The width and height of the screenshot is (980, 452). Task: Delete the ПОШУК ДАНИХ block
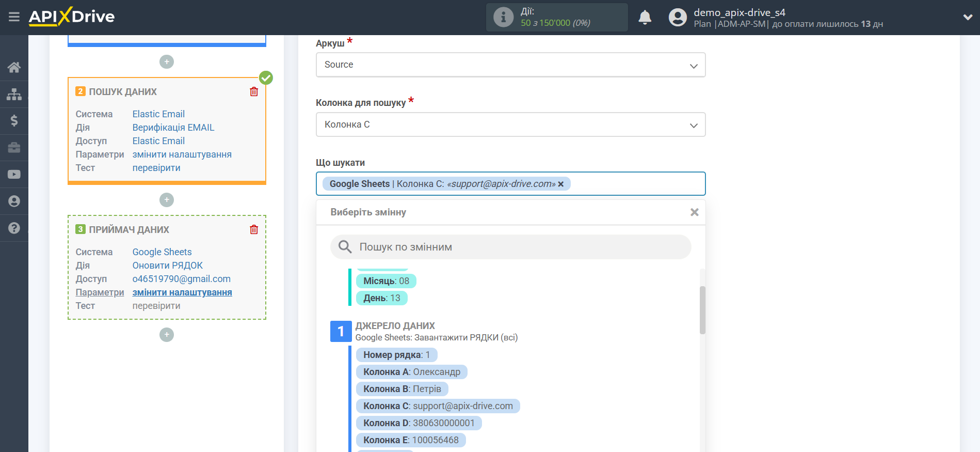(x=254, y=91)
